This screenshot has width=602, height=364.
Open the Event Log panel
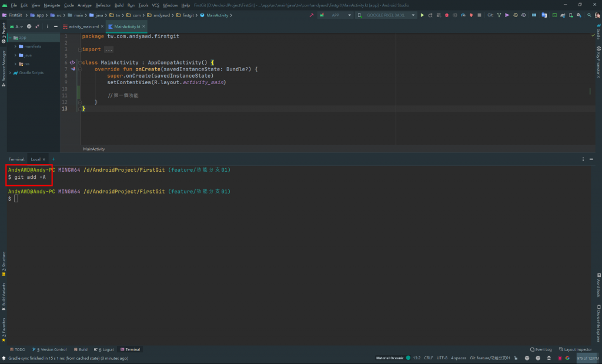click(541, 349)
